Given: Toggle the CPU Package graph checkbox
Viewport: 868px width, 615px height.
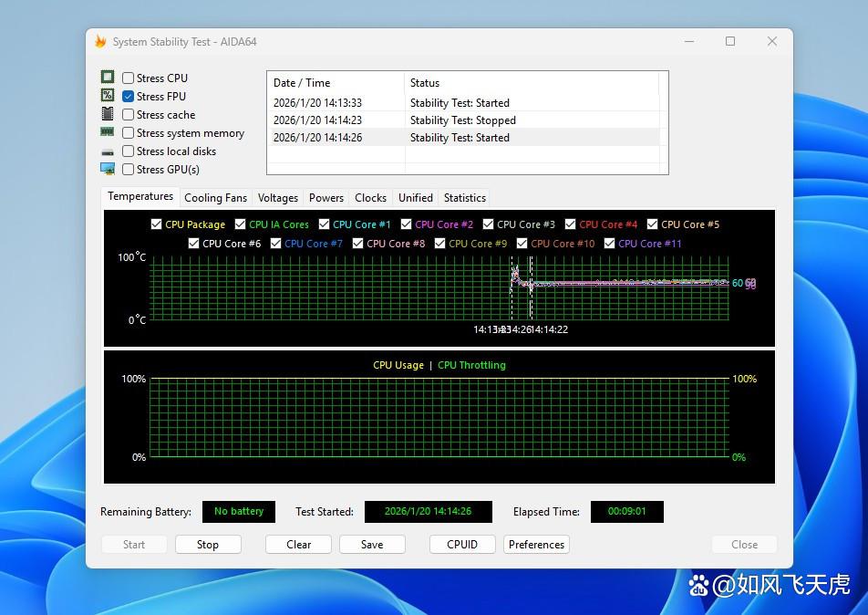Looking at the screenshot, I should tap(156, 224).
